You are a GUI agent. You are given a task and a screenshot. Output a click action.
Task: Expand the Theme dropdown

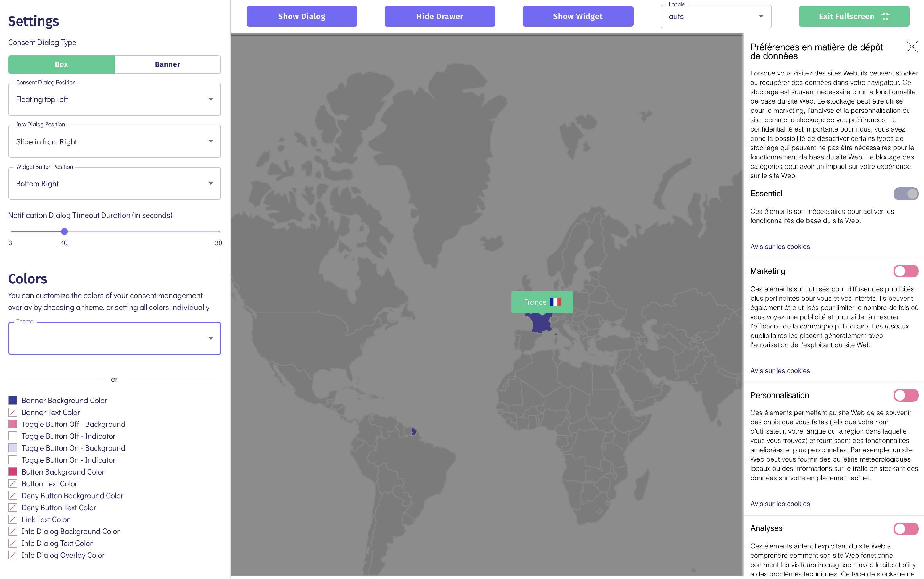114,338
